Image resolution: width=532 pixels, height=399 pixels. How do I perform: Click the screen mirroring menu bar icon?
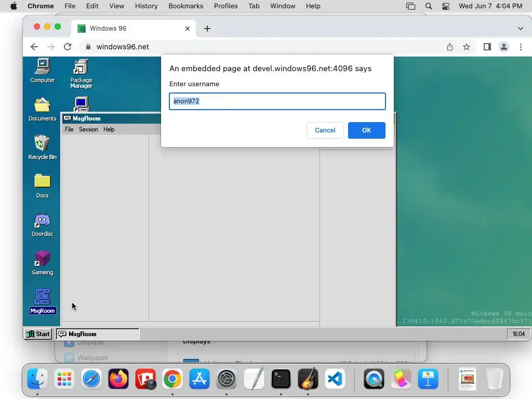(x=410, y=6)
